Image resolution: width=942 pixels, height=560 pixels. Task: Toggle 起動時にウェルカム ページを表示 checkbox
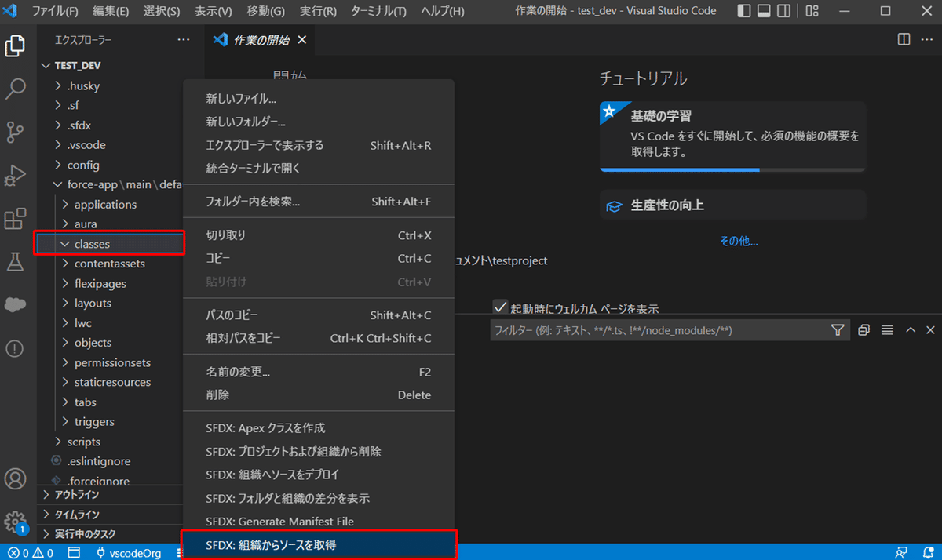500,307
